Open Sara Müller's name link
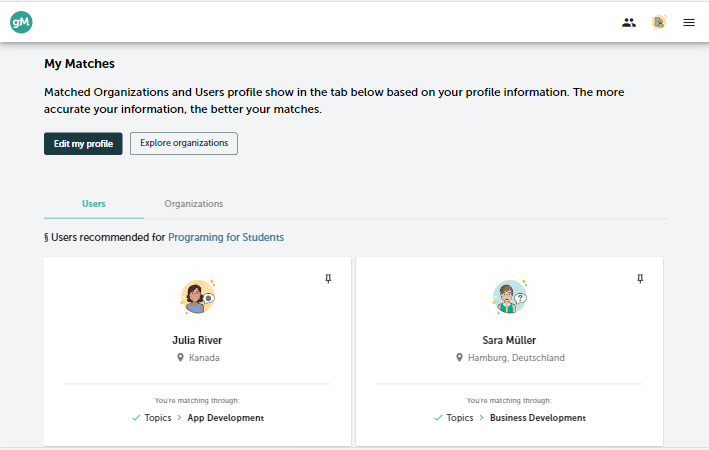709x450 pixels. point(509,340)
